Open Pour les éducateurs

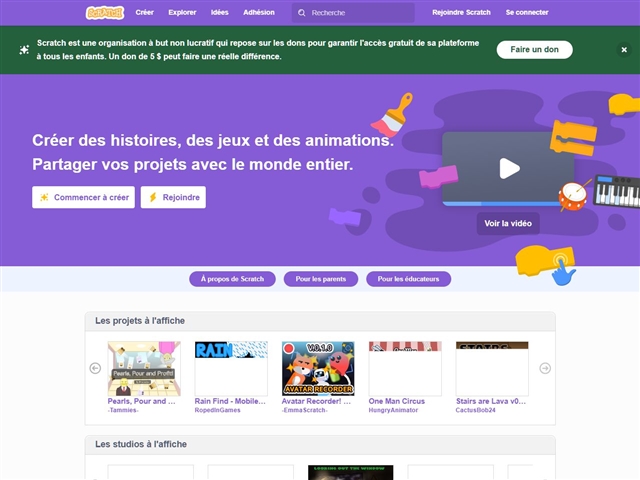click(408, 279)
